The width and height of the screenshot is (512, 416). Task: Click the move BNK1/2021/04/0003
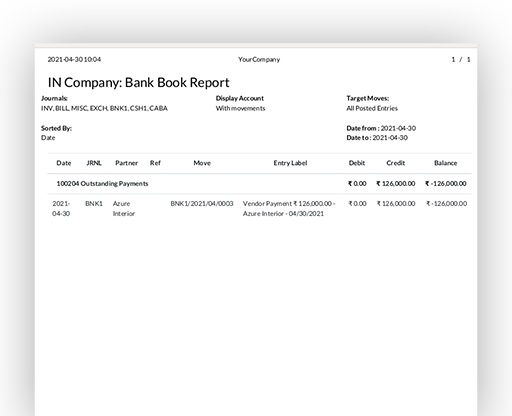(202, 203)
